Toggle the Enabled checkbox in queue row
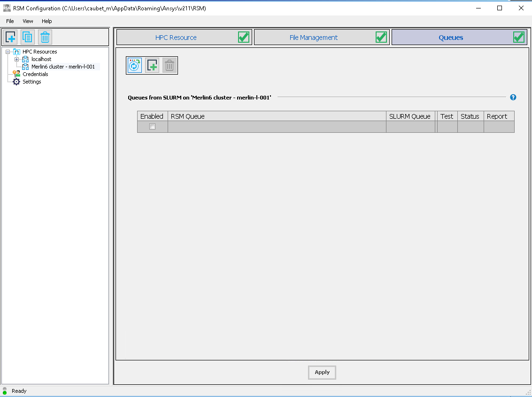This screenshot has height=397, width=532. pyautogui.click(x=152, y=127)
